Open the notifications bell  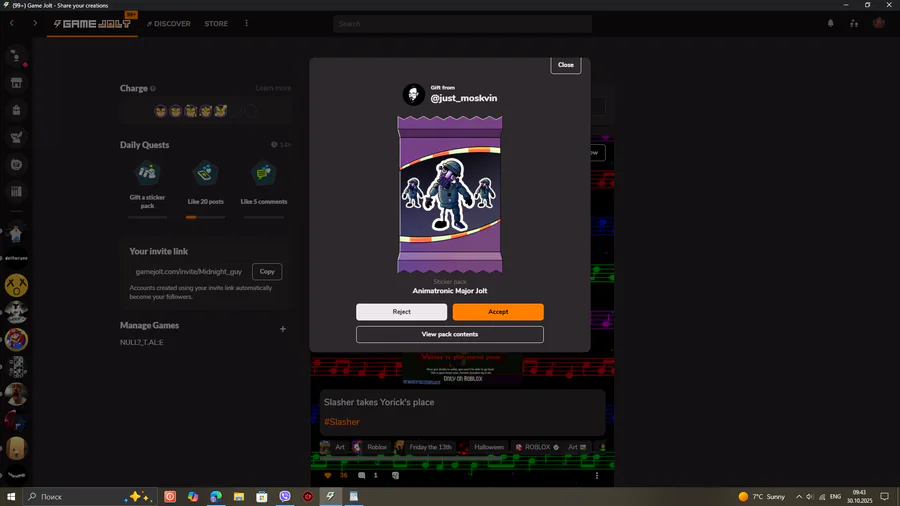pyautogui.click(x=831, y=24)
